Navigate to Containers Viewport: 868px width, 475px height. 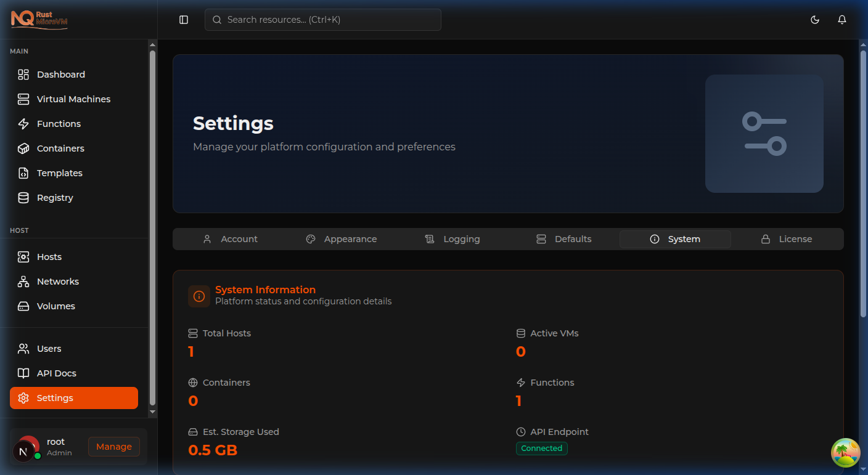coord(60,148)
